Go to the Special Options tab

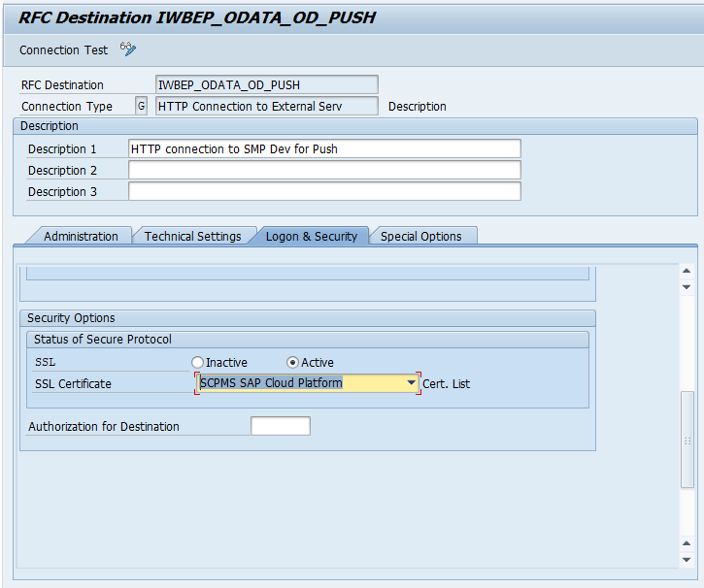[x=420, y=236]
